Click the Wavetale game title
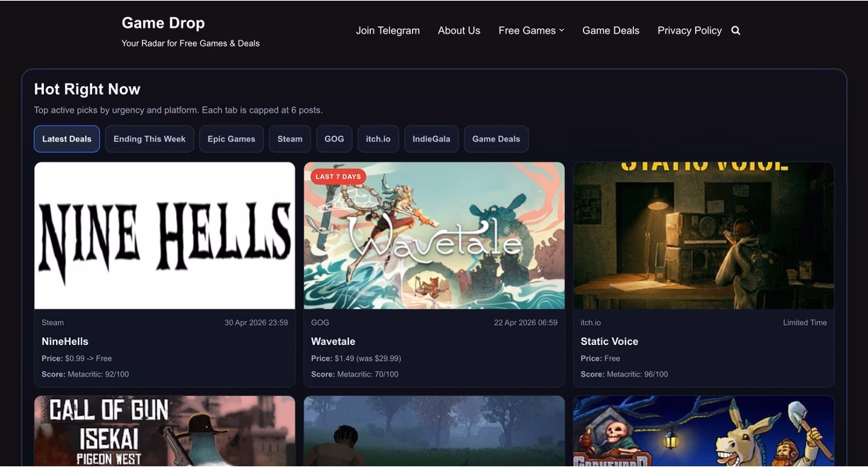The width and height of the screenshot is (868, 467). (x=333, y=341)
